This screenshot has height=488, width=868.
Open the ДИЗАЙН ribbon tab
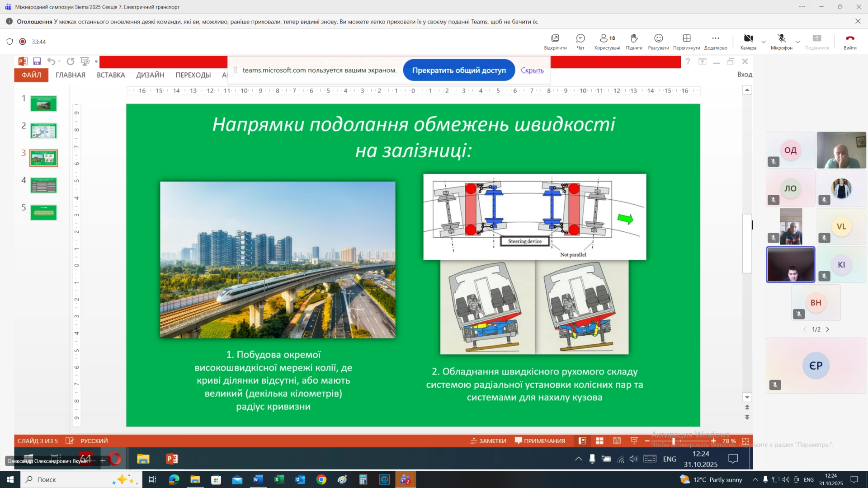click(150, 75)
